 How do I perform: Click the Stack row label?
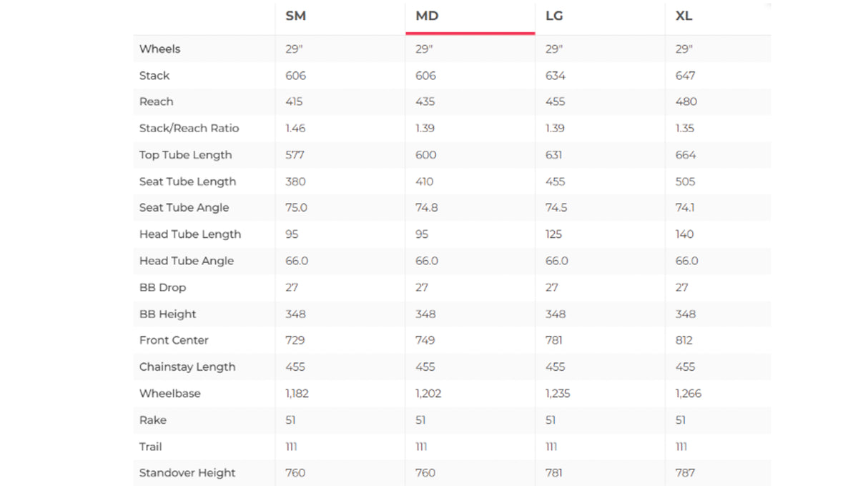pyautogui.click(x=154, y=76)
